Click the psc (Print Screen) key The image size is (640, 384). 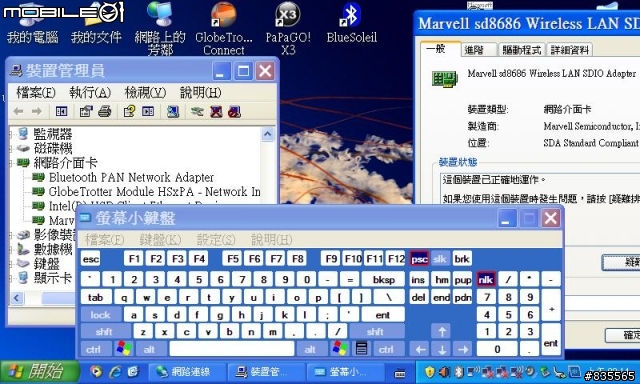pos(419,259)
